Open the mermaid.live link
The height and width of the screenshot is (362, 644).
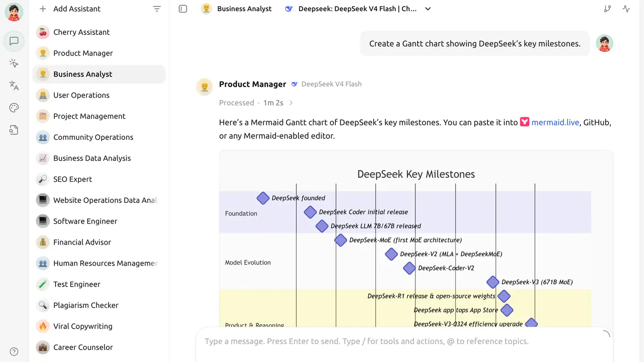coord(555,122)
